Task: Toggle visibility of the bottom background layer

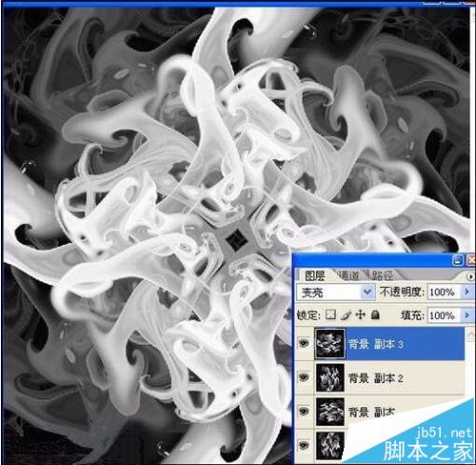Action: pos(304,445)
